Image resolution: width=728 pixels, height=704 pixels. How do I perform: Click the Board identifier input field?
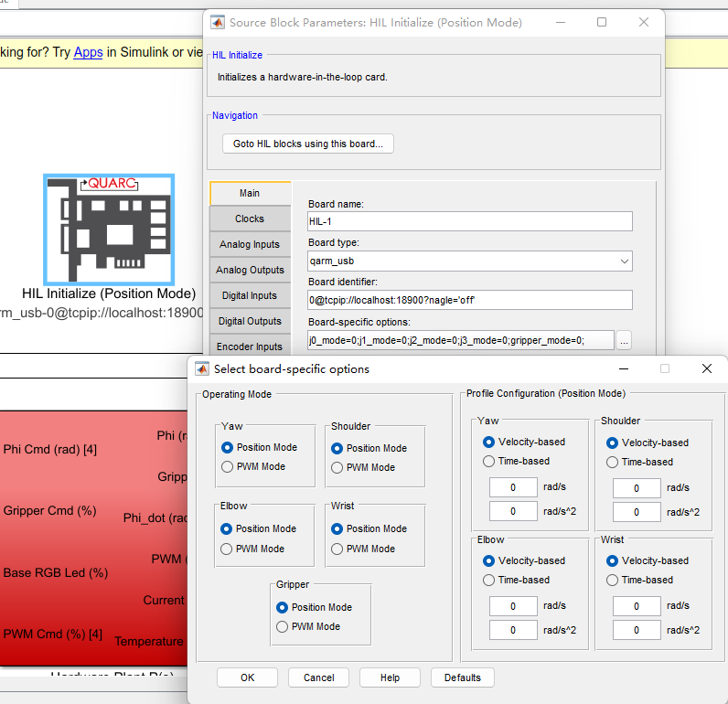pyautogui.click(x=470, y=300)
